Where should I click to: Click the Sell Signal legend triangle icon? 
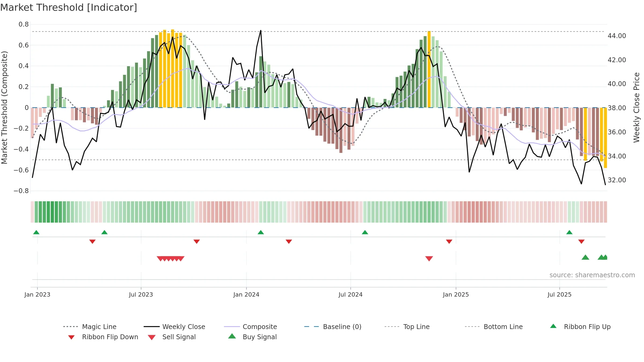152,337
